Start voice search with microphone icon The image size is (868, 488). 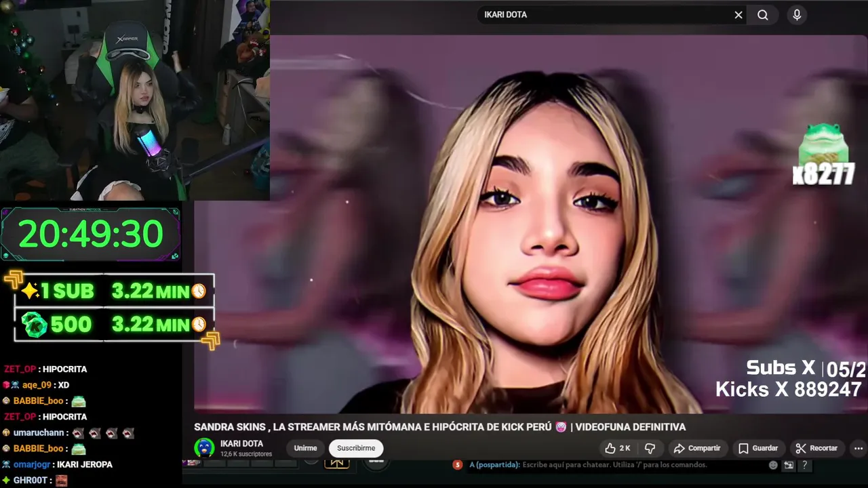click(x=797, y=15)
